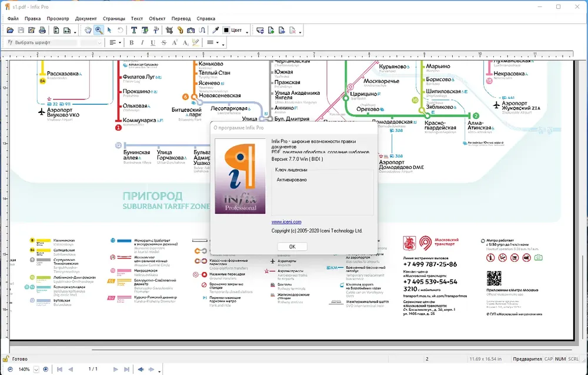Viewport: 588px width, 375px height.
Task: Expand the file toolbar overflow arrow
Action: tap(75, 32)
